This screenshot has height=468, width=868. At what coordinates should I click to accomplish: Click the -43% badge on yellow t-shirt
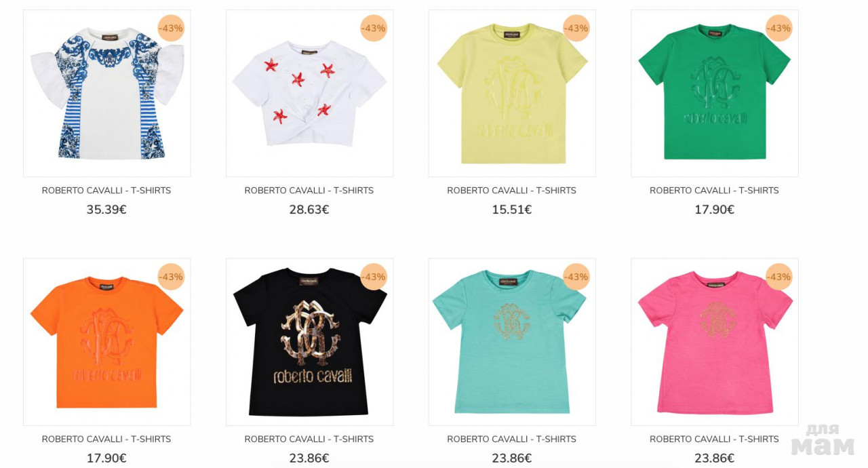576,28
